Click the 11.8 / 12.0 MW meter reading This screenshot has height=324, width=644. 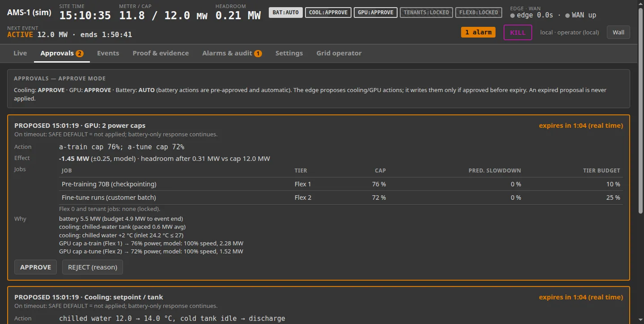(x=163, y=16)
